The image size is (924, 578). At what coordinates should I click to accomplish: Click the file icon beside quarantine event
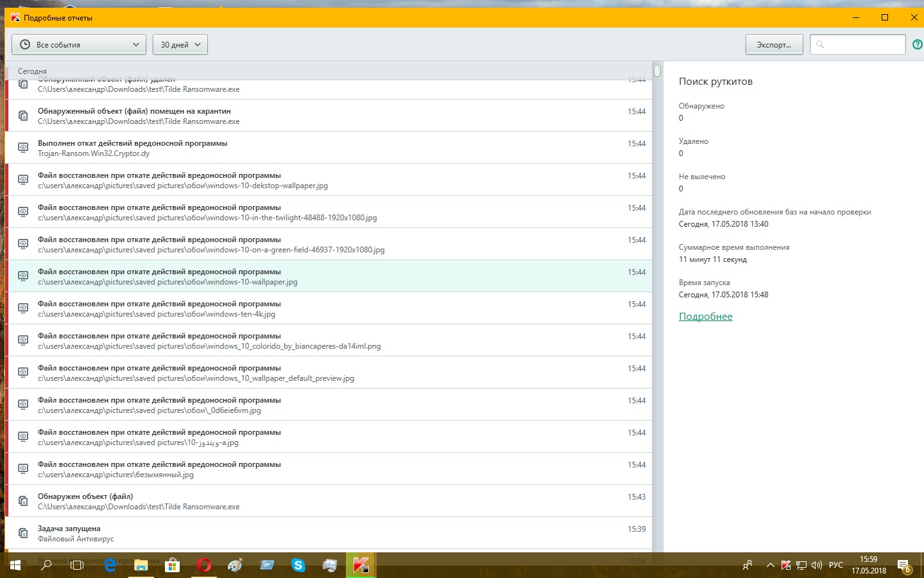(23, 116)
